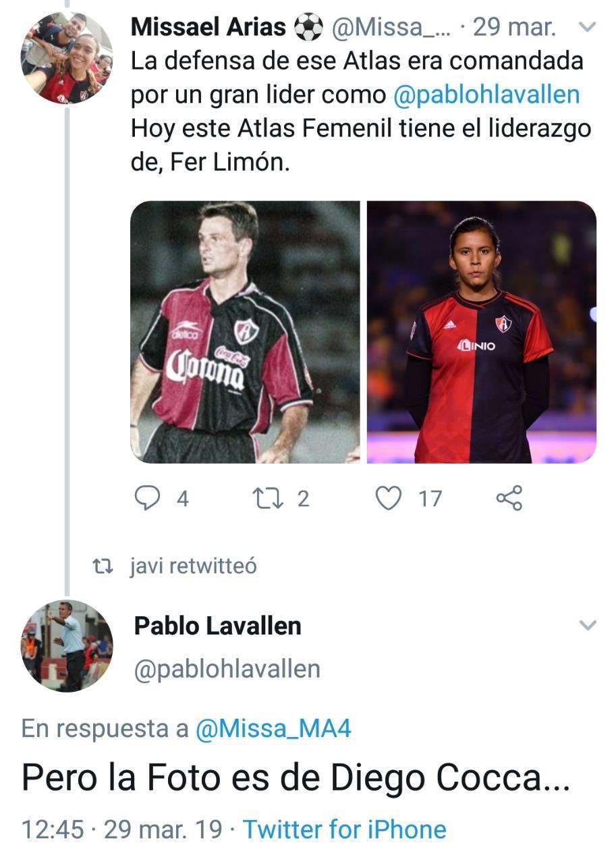
Task: Click the 29 mar. tweet date
Action: 515,27
